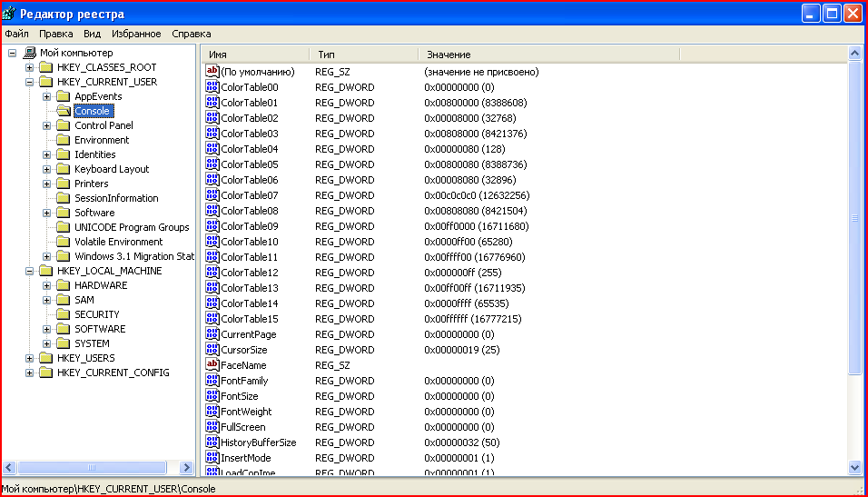Expand the HKEY_USERS branch
Screen dimensions: 868x497
click(29, 358)
